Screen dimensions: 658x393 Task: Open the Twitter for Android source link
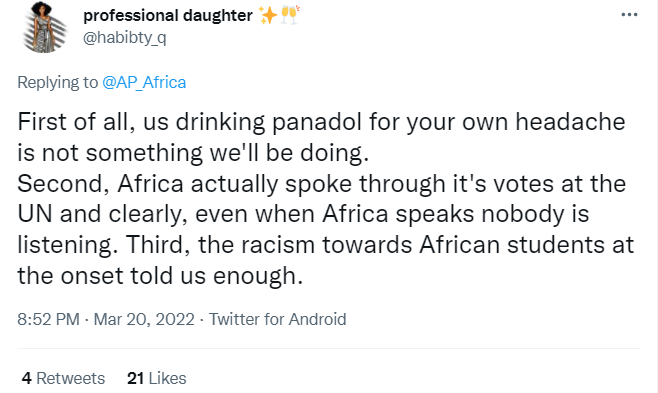tap(277, 319)
